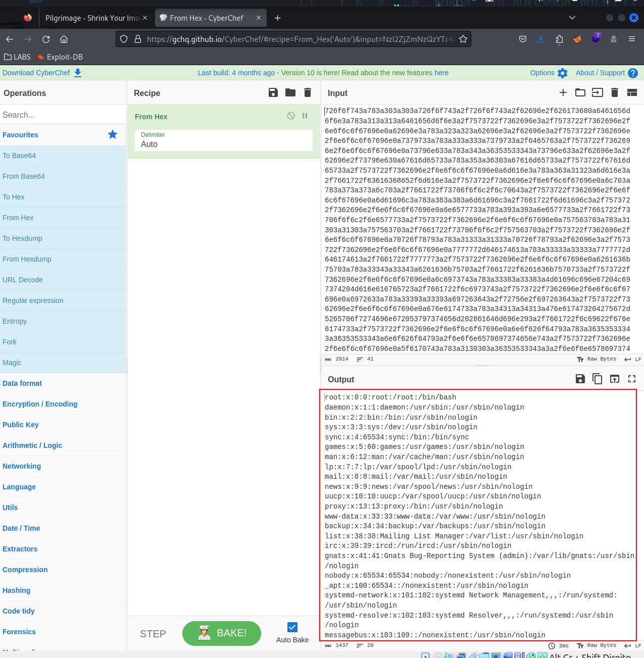Select From Hex in favourites list

click(x=63, y=218)
